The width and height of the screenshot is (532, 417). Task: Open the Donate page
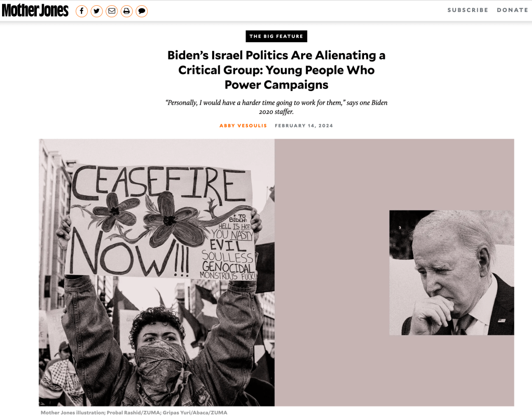tap(512, 10)
